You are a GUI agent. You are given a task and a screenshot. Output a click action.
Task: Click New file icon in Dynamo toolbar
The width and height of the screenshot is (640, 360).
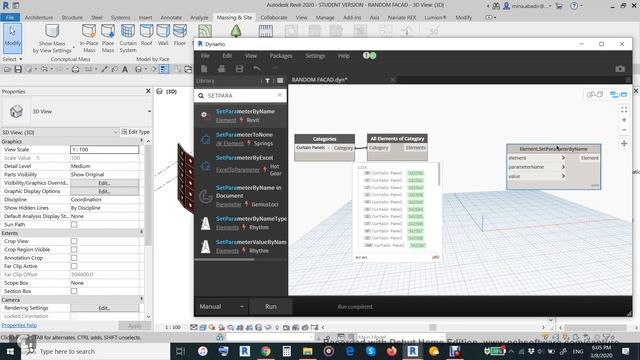[204, 69]
